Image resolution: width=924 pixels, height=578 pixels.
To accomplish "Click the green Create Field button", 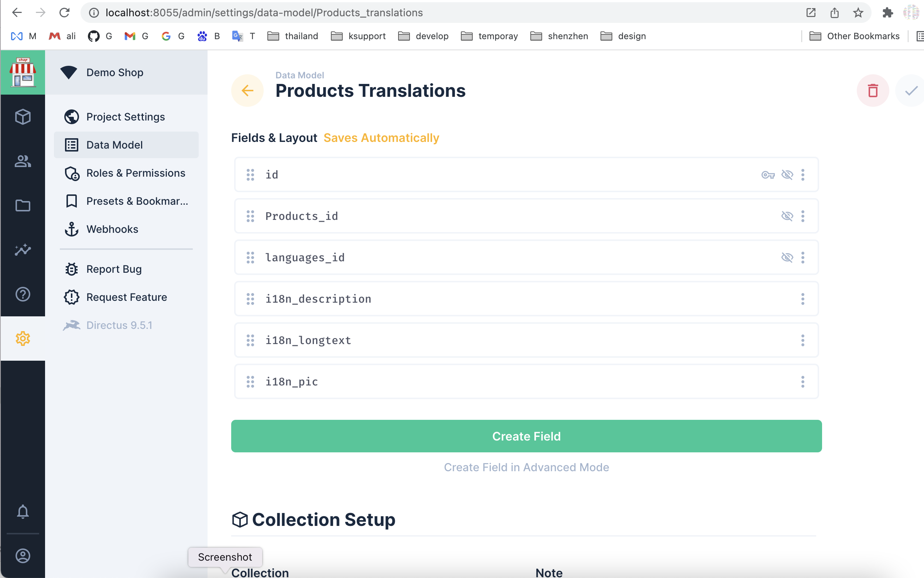I will click(x=526, y=436).
